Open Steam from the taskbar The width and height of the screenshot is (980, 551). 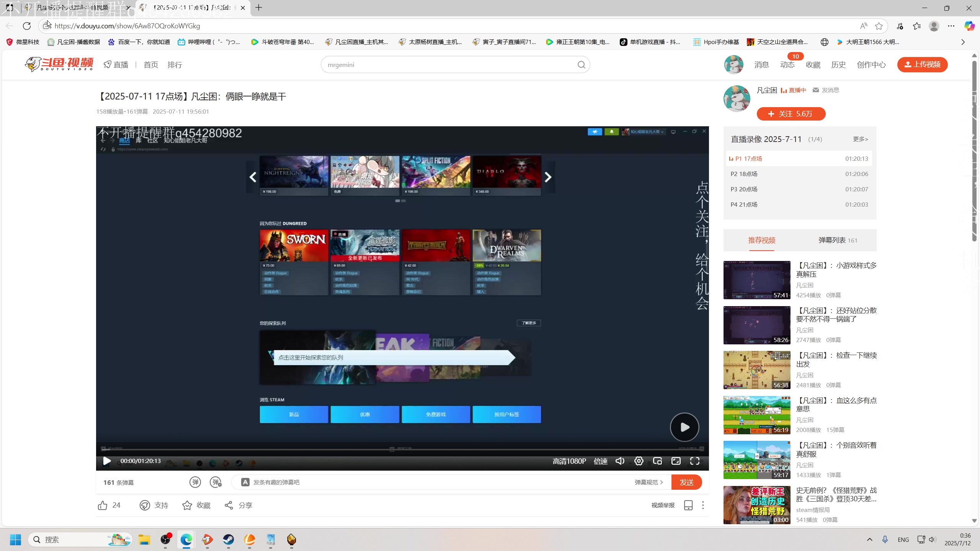tap(229, 540)
